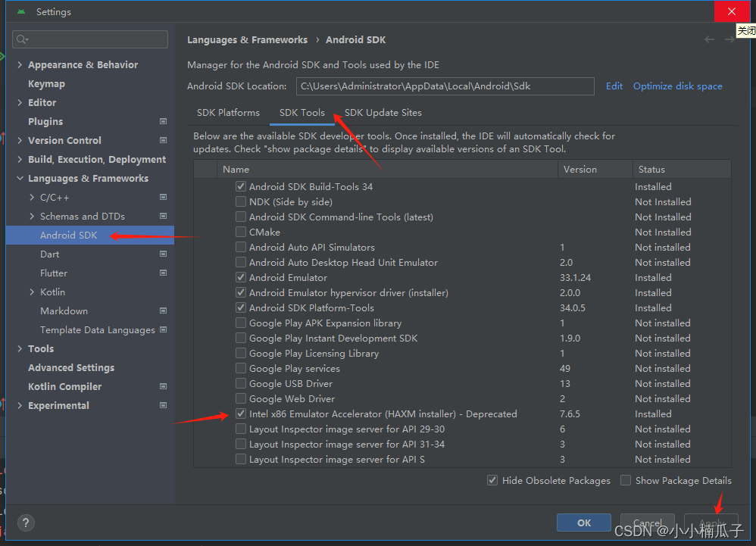Click the project-level icon beside Kotlin Compiler
Viewport: 756px width, 546px height.
point(163,386)
